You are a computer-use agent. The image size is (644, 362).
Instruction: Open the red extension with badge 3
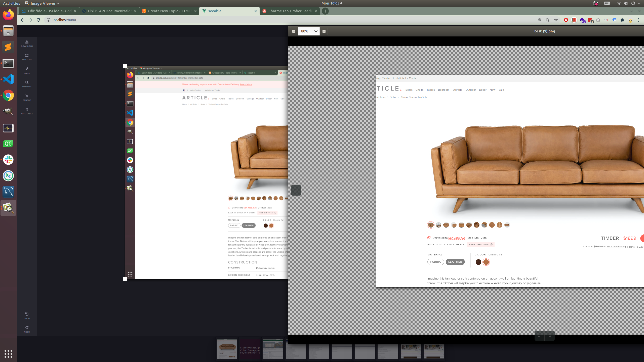click(x=590, y=20)
